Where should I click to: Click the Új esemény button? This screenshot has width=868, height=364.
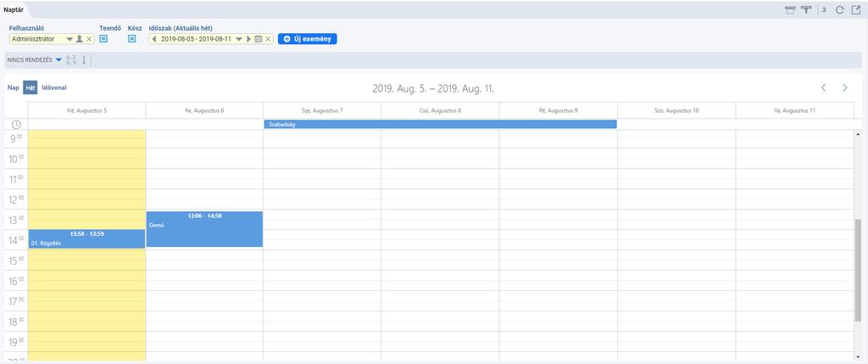[x=307, y=39]
